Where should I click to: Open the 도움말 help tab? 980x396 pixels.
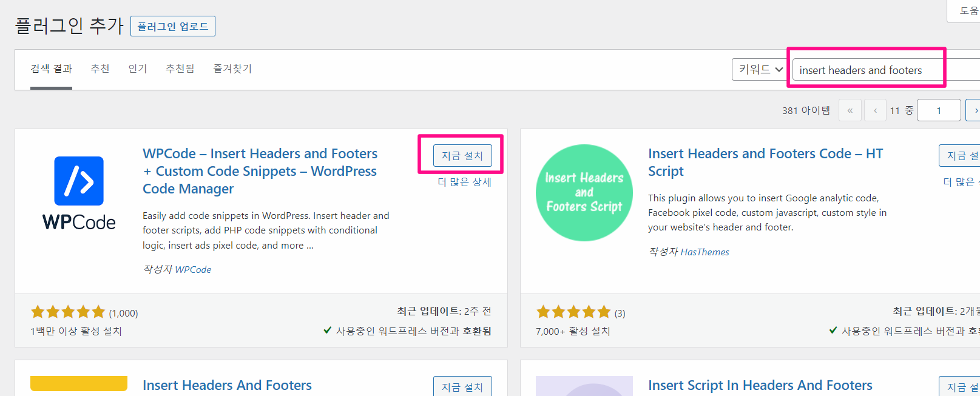[965, 11]
